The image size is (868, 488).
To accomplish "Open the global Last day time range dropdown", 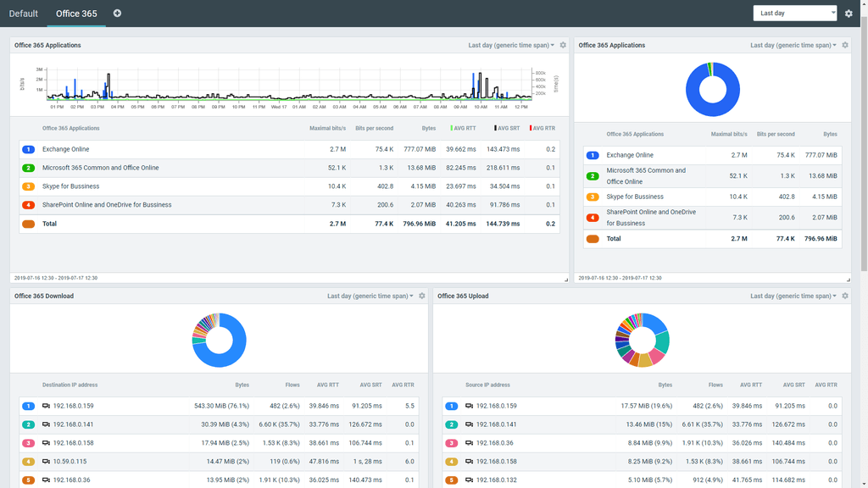I will coord(794,14).
